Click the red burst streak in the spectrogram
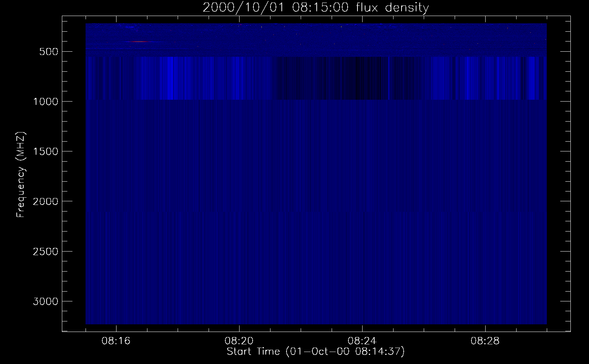Screen dimensions: 589x364 pos(139,42)
